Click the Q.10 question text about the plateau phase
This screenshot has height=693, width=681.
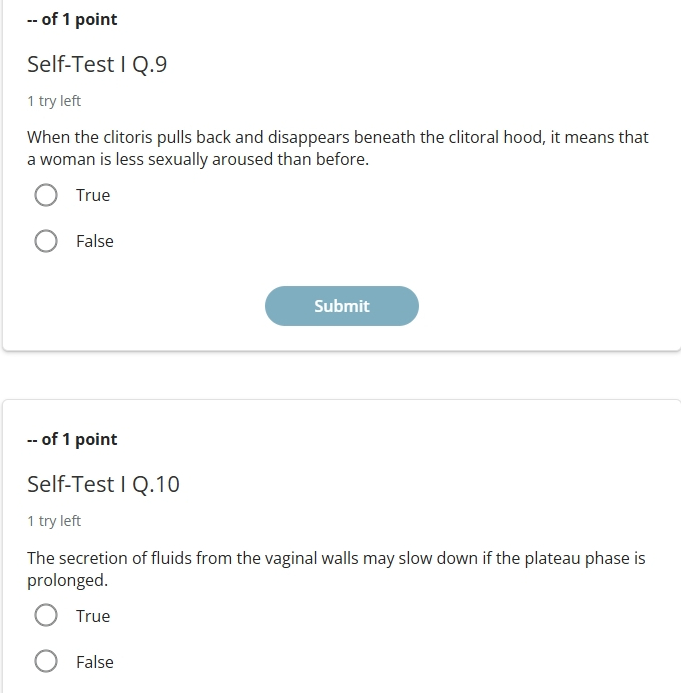pos(336,569)
